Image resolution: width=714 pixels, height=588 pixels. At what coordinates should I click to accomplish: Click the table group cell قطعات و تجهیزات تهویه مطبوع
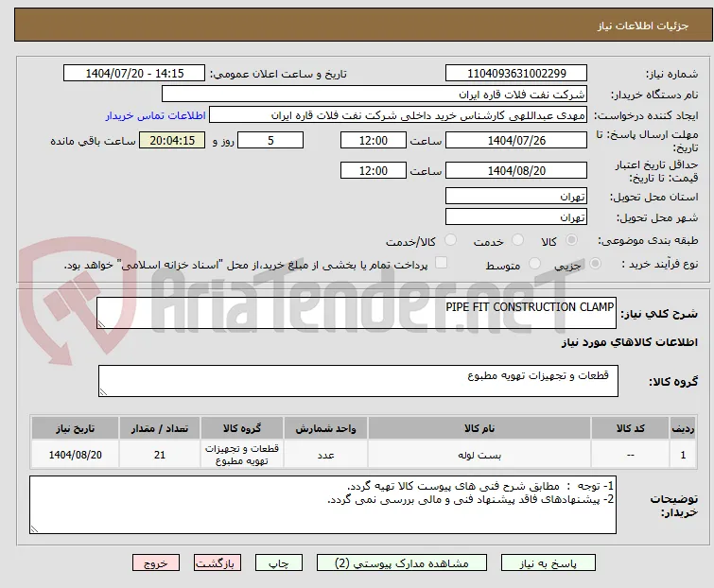pos(242,455)
